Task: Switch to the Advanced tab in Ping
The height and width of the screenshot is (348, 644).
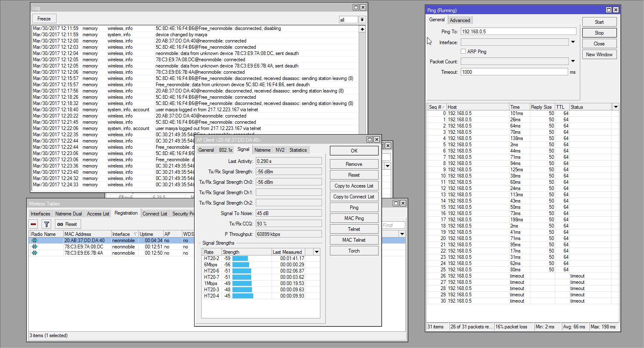Action: (460, 20)
